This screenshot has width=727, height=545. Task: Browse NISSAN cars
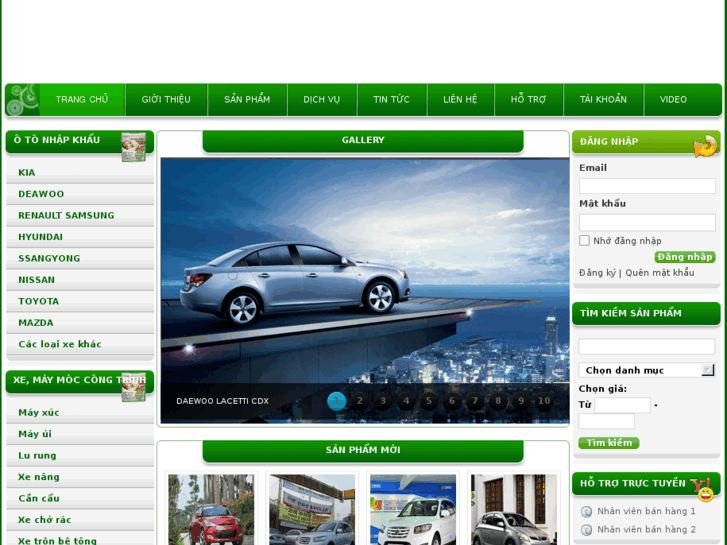(37, 280)
